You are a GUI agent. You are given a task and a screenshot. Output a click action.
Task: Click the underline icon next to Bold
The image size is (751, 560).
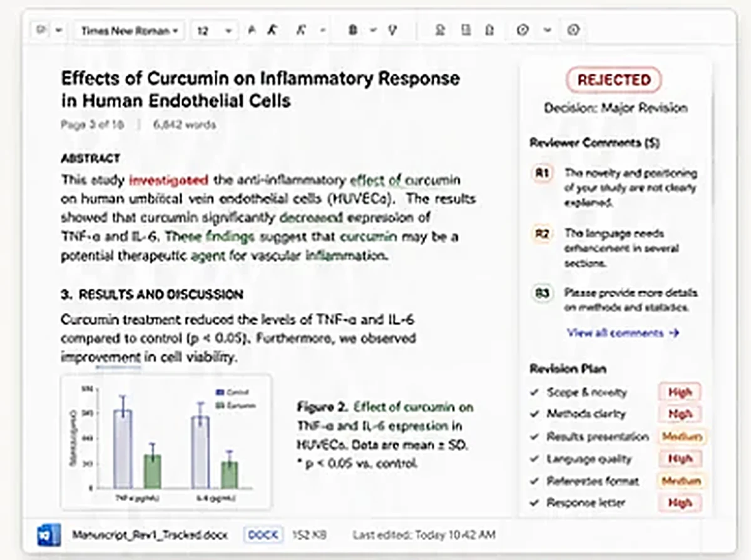pyautogui.click(x=392, y=30)
